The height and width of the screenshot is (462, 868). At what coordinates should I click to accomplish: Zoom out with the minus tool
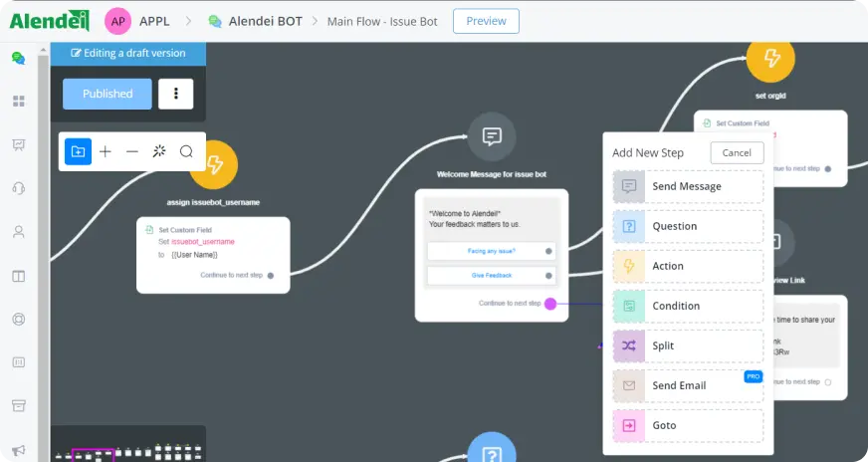point(131,151)
